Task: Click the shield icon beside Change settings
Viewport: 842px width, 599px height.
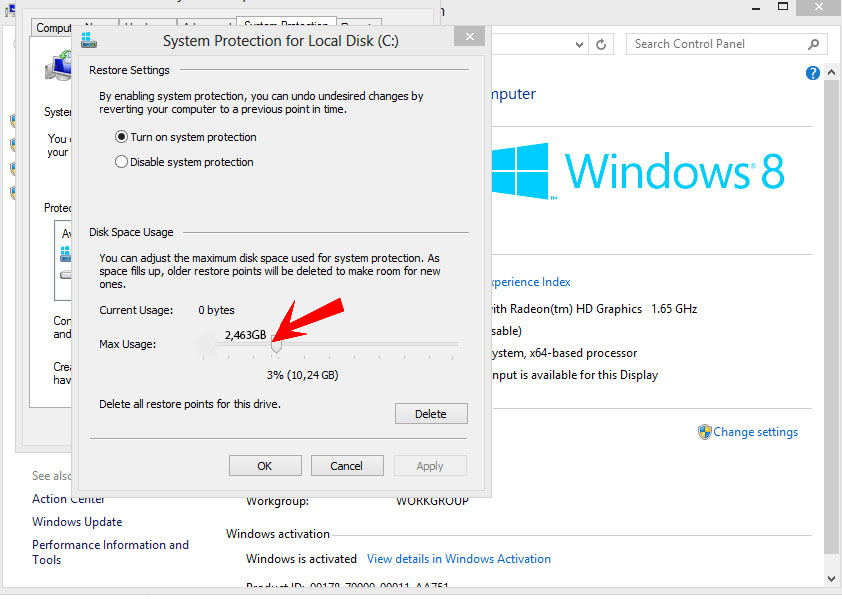Action: 705,432
